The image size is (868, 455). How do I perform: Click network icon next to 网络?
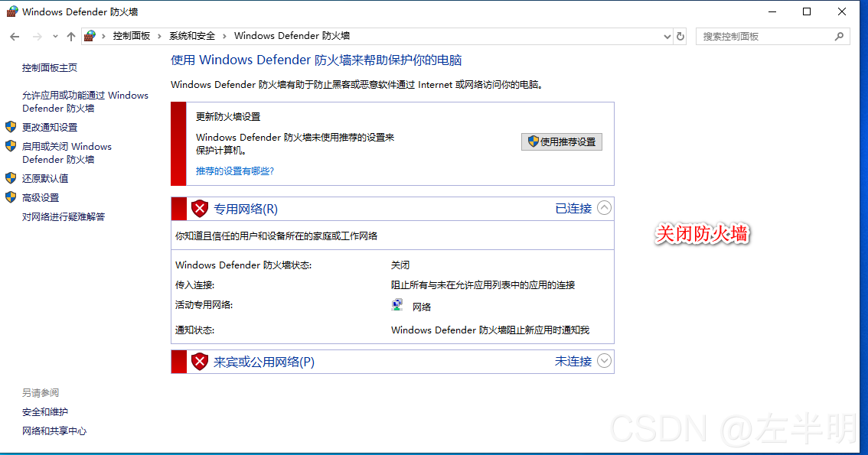[397, 304]
